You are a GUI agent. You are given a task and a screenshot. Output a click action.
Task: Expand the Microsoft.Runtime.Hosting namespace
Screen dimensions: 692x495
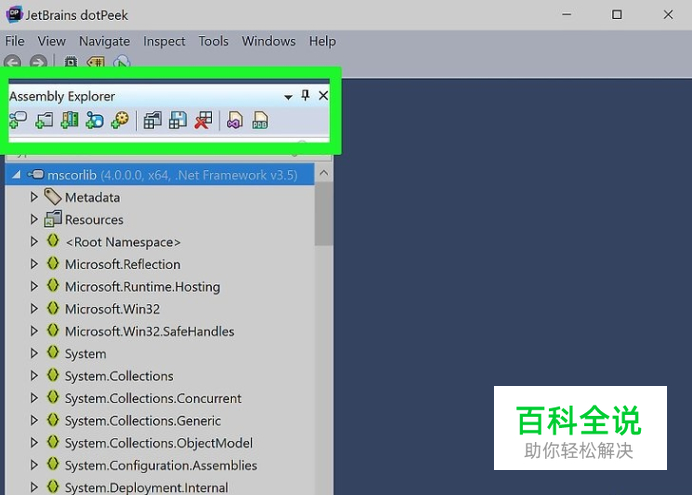click(x=34, y=286)
